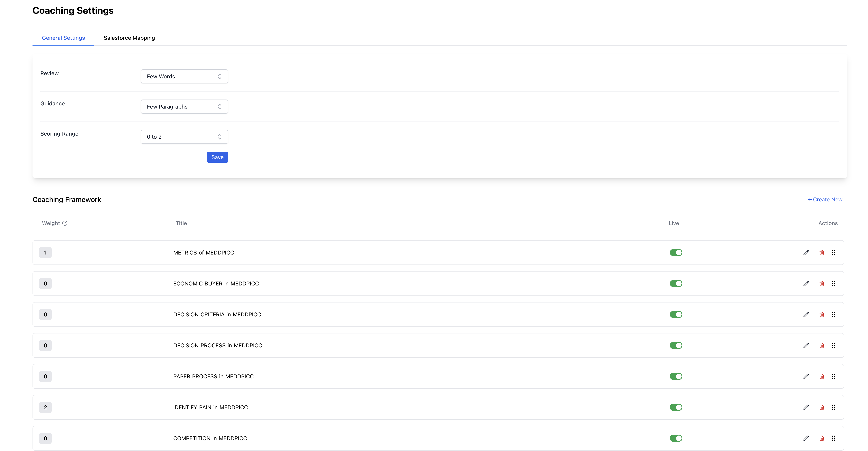
Task: Toggle Live switch for IDENTIFY PAIN in MEDDPICC
Action: pyautogui.click(x=676, y=408)
